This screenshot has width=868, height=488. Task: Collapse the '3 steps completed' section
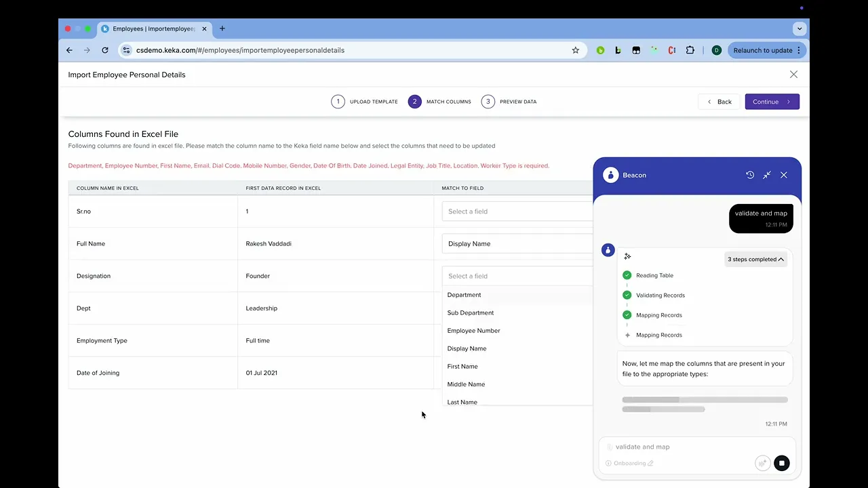coord(755,259)
